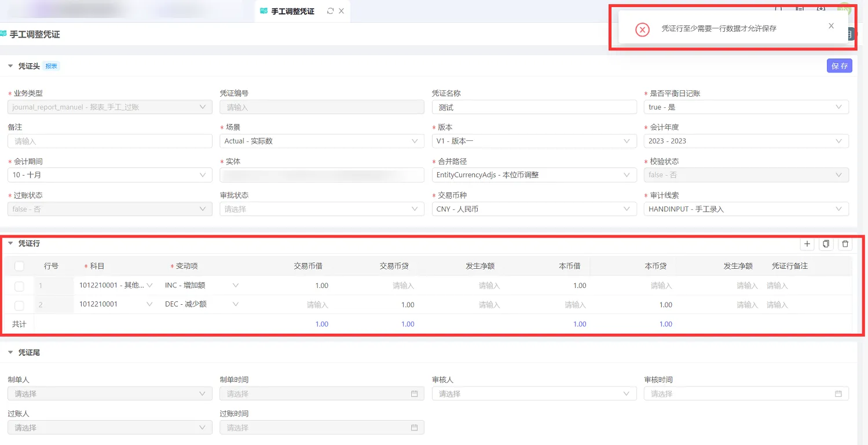The width and height of the screenshot is (868, 445).
Task: Click the 保存 button
Action: pos(839,66)
